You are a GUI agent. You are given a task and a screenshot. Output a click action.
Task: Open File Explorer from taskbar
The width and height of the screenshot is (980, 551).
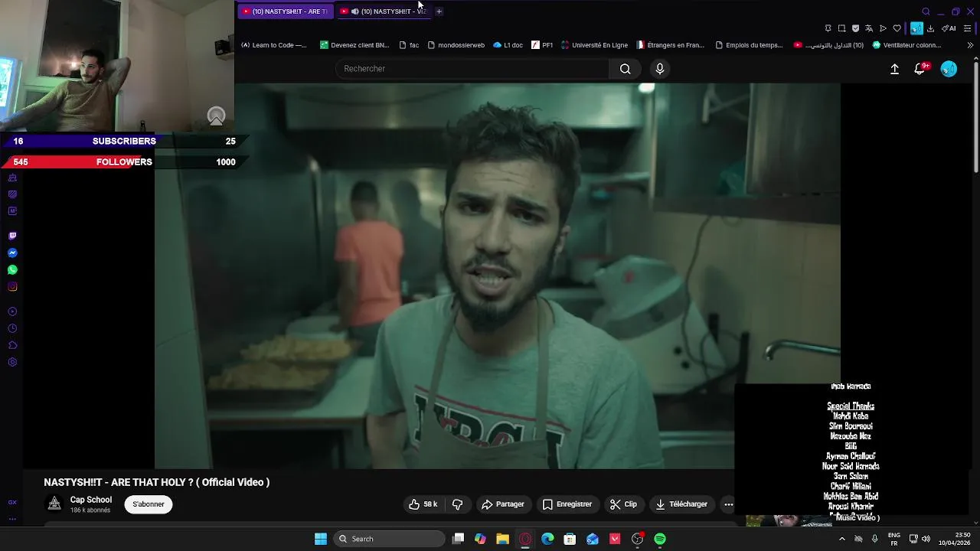(x=502, y=539)
